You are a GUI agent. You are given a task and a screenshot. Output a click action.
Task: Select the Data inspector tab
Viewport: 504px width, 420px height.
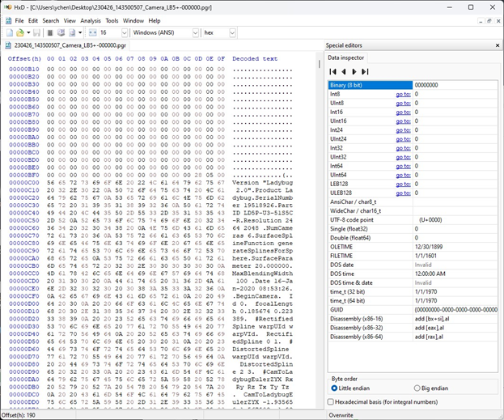346,58
